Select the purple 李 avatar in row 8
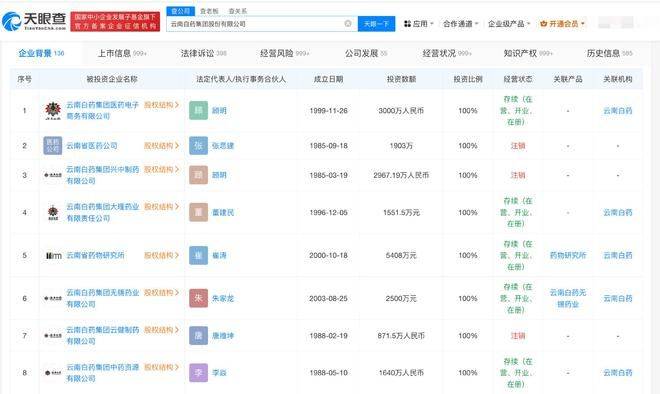The width and height of the screenshot is (660, 394). coord(198,373)
